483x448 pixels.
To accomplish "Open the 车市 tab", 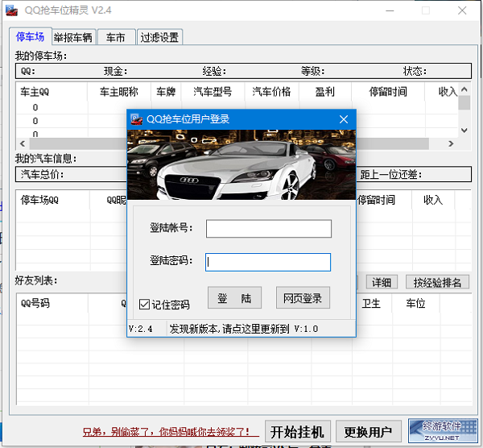I will pyautogui.click(x=116, y=37).
